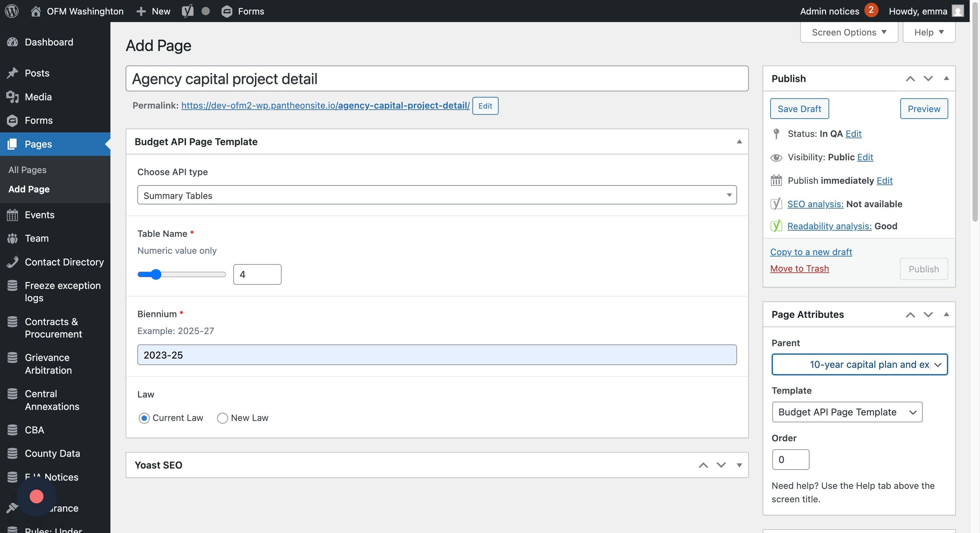Click the WordPress logo icon

click(x=12, y=11)
